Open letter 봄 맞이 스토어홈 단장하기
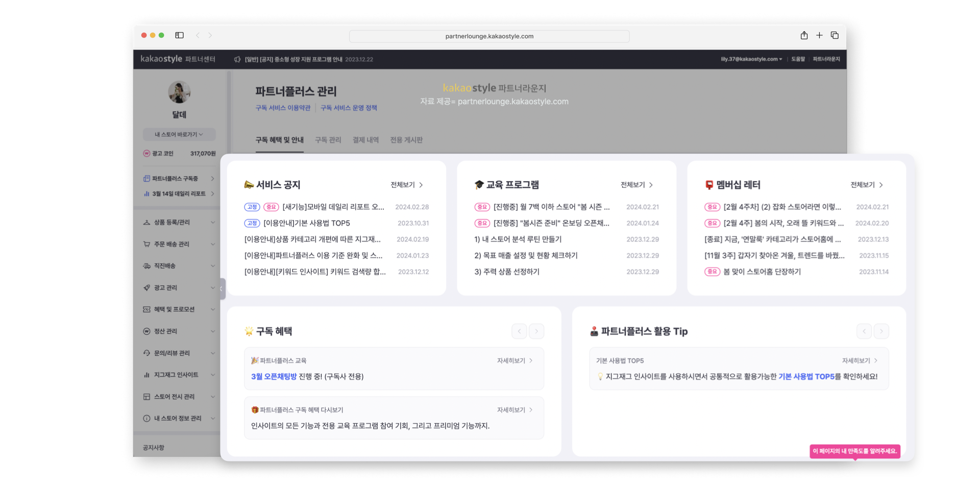This screenshot has height=489, width=980. click(x=762, y=272)
